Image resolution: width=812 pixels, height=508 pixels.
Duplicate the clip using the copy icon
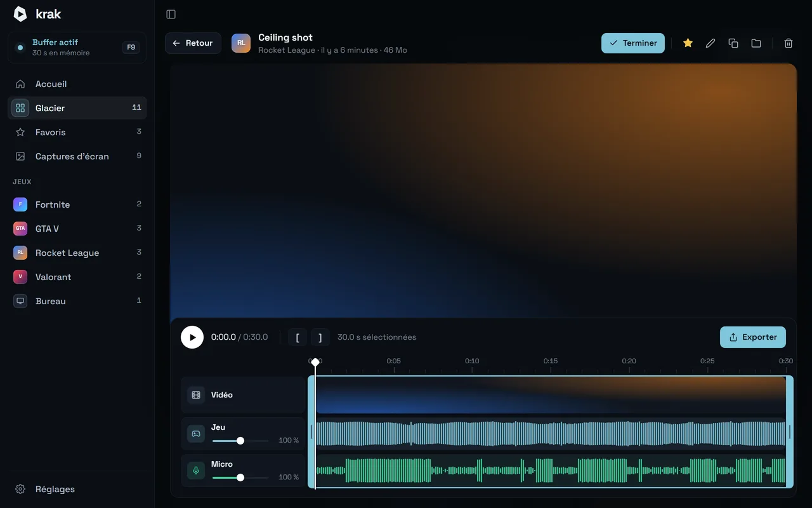[733, 43]
